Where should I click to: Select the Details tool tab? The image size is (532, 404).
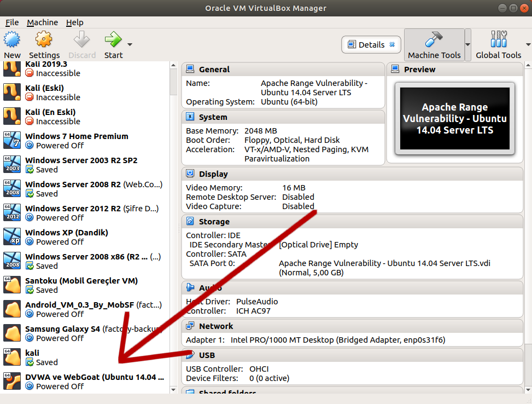click(371, 44)
